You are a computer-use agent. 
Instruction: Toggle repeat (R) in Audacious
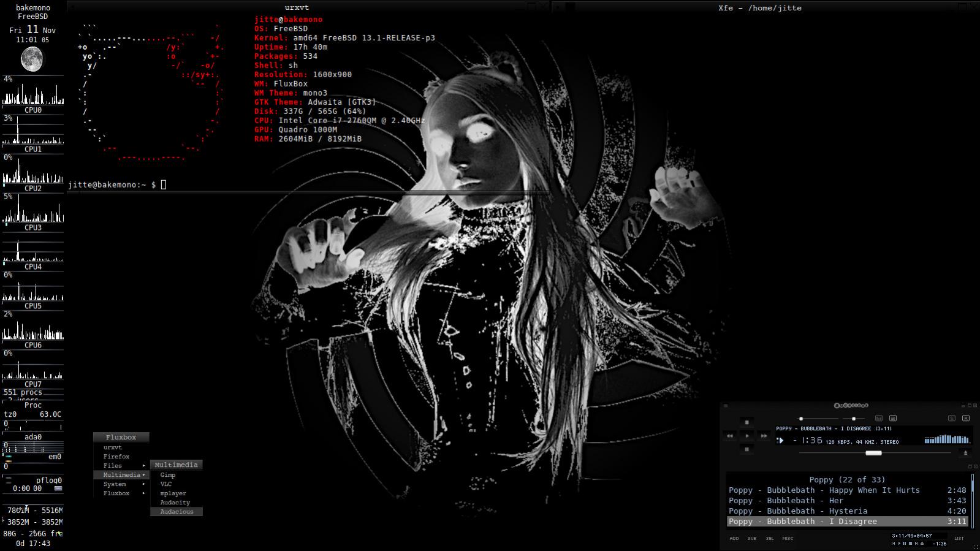966,418
